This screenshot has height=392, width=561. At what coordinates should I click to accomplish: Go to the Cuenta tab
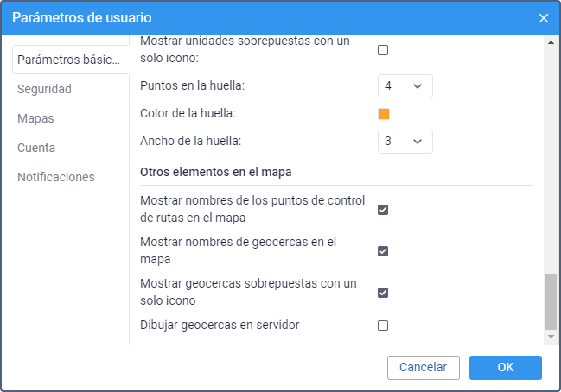click(36, 148)
